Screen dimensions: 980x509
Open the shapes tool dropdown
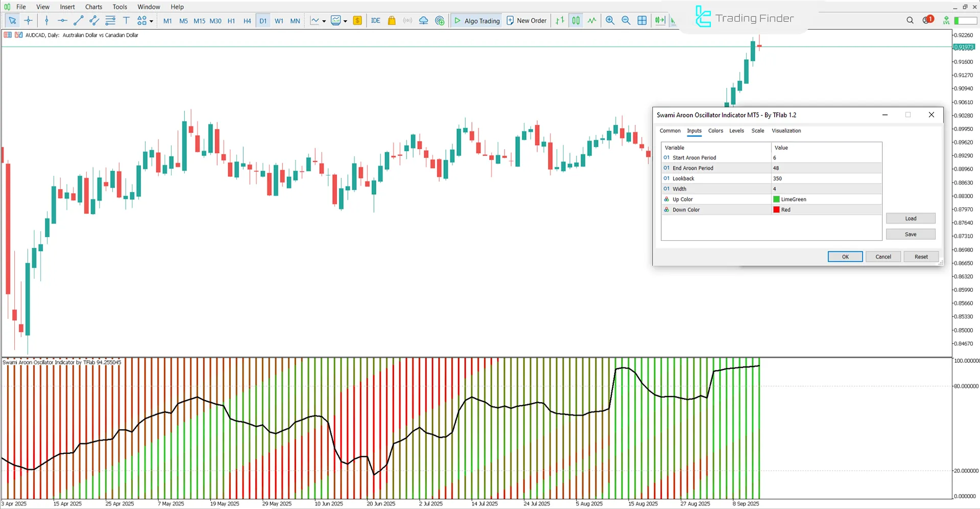150,20
